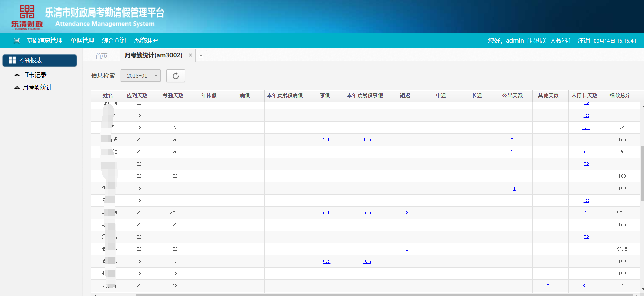Click the grid icon beside 考勤报表

pos(12,60)
